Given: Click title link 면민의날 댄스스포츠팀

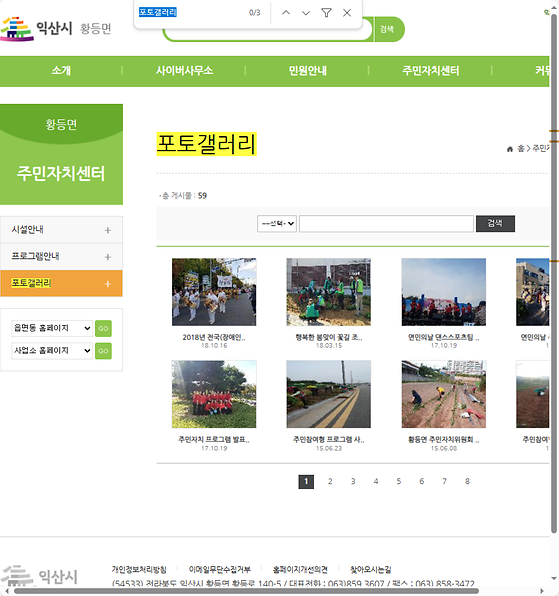Looking at the screenshot, I should [444, 337].
